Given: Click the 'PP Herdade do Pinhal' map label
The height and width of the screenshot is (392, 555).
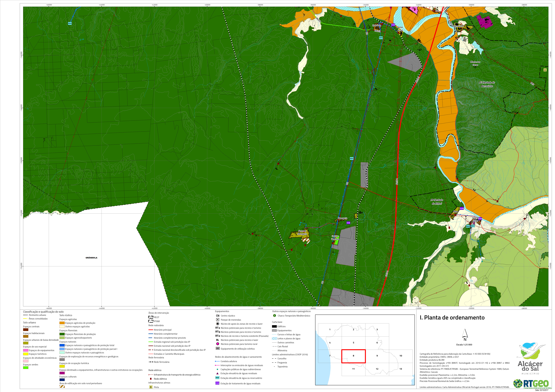Looking at the screenshot, I should tap(437, 202).
